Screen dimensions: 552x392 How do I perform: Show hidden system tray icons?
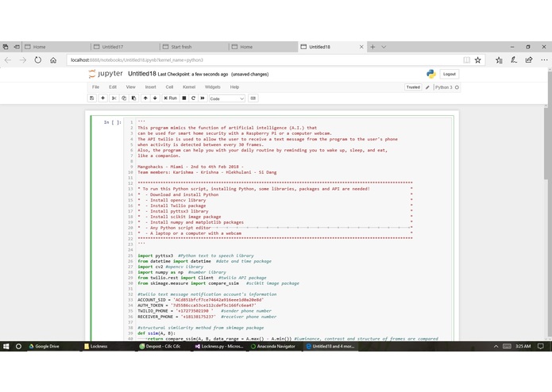pos(496,346)
